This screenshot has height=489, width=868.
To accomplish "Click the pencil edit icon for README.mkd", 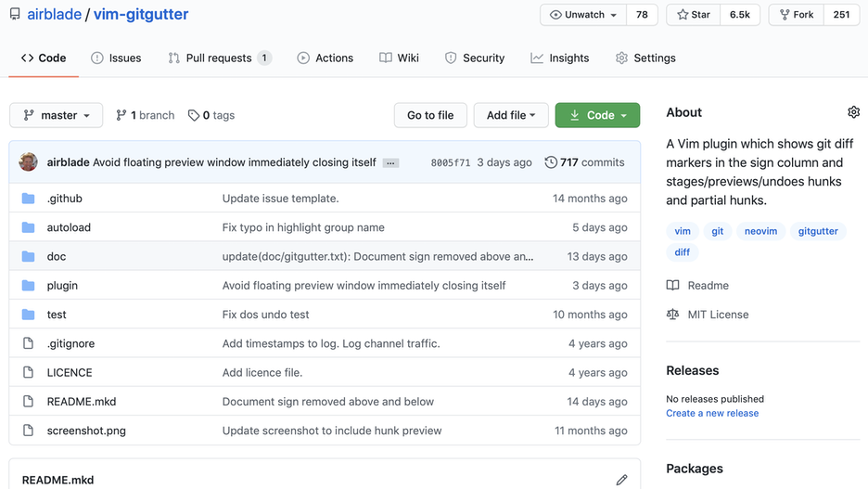I will 621,480.
